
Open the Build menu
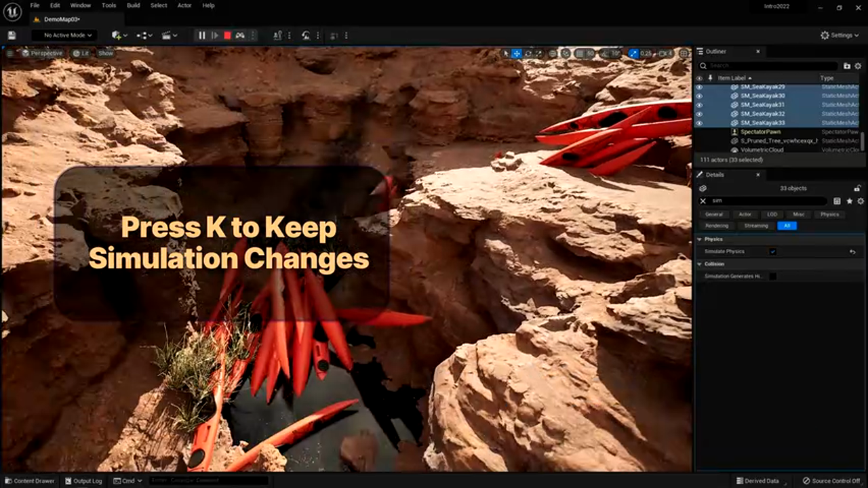133,5
